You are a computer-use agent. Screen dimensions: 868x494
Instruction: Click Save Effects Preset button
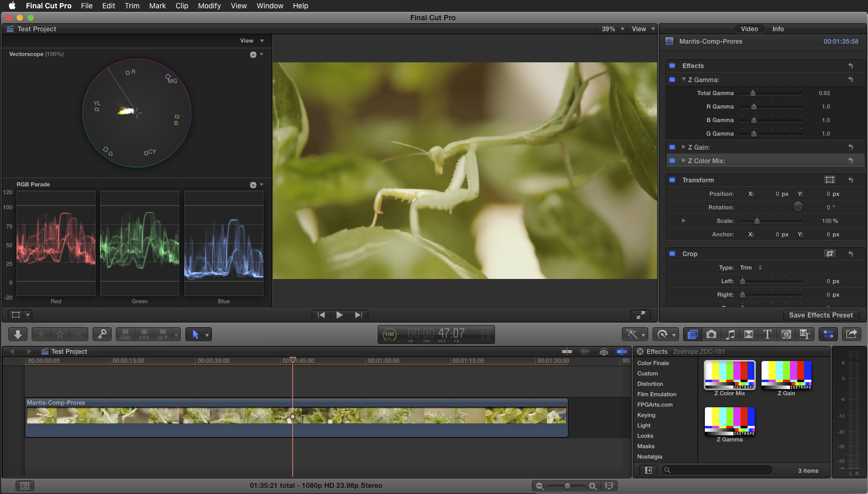coord(821,315)
